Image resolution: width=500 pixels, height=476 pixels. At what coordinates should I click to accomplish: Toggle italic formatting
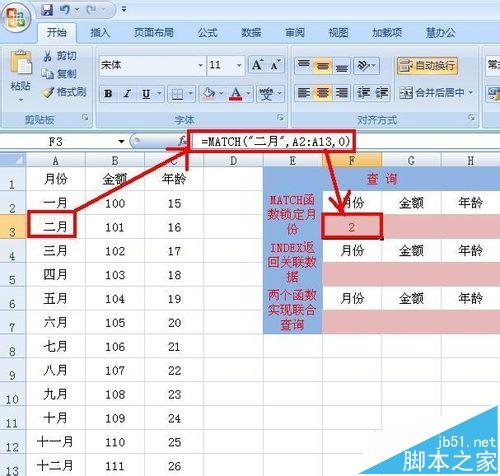pos(127,94)
